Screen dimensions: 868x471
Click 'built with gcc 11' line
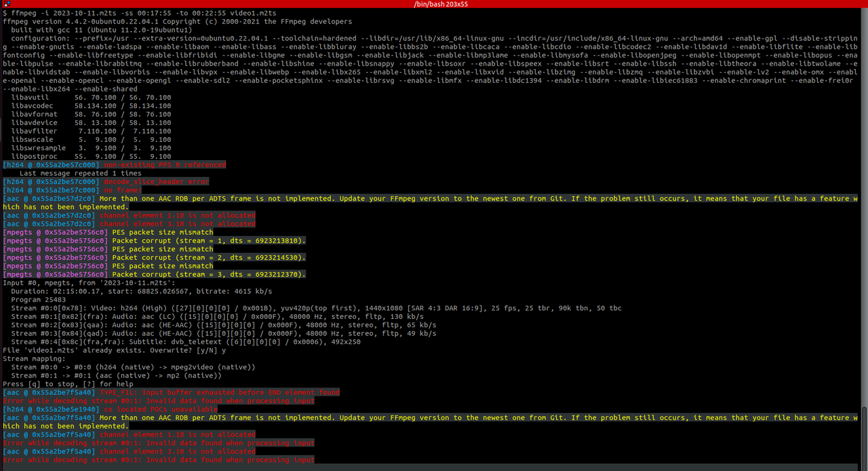[102, 30]
